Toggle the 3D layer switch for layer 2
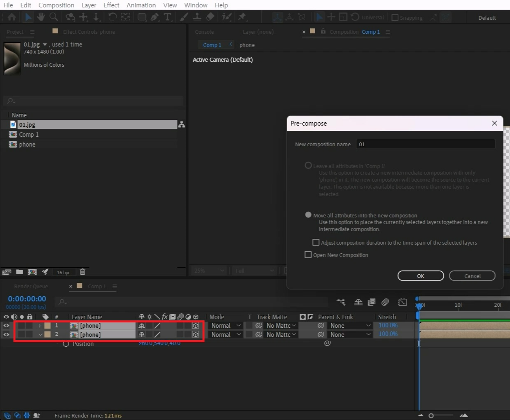 click(x=196, y=334)
